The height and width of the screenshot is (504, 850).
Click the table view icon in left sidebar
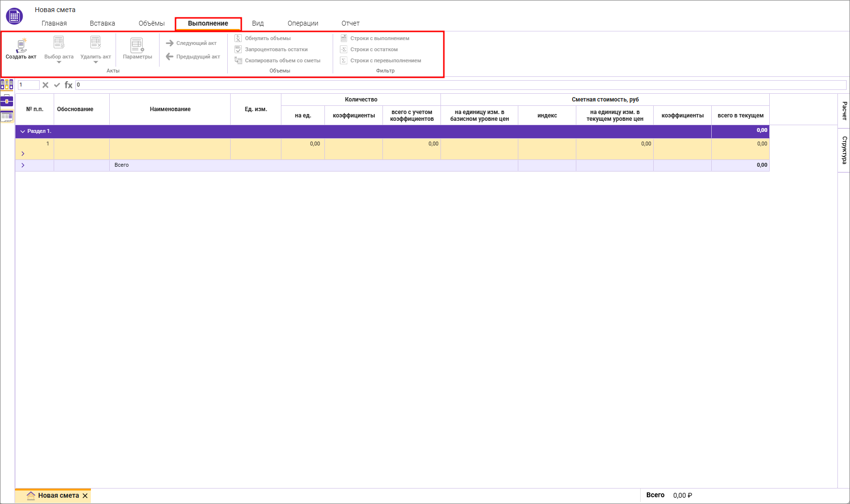coord(7,116)
